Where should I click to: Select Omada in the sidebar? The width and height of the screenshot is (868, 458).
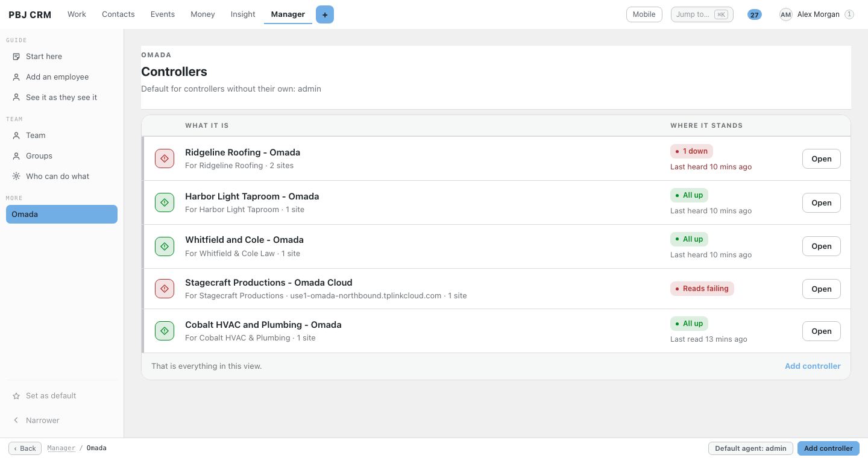coord(61,215)
